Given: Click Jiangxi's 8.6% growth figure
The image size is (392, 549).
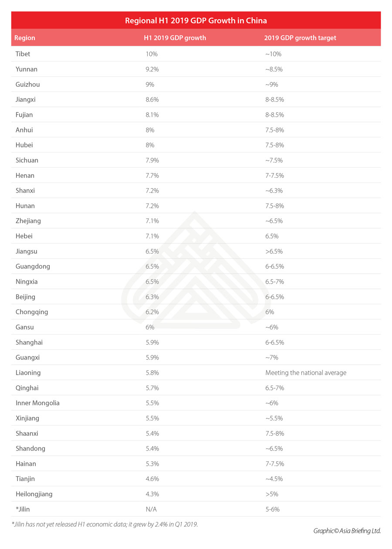Looking at the screenshot, I should 152,100.
